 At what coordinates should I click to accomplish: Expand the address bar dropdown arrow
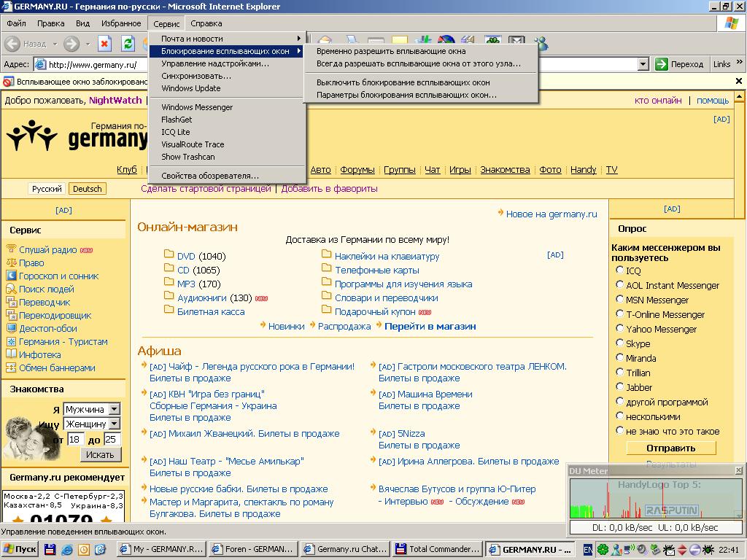point(643,64)
